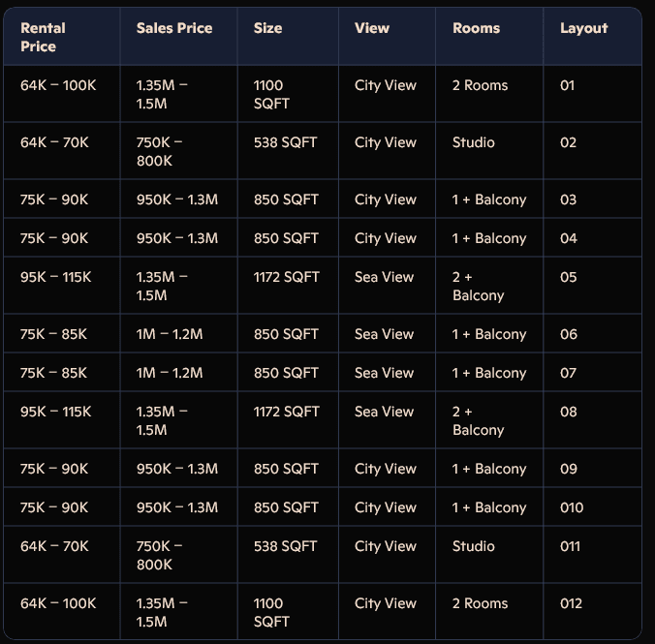655x644 pixels.
Task: Click 95K – 115K in the layout 08 row
Action: point(55,412)
